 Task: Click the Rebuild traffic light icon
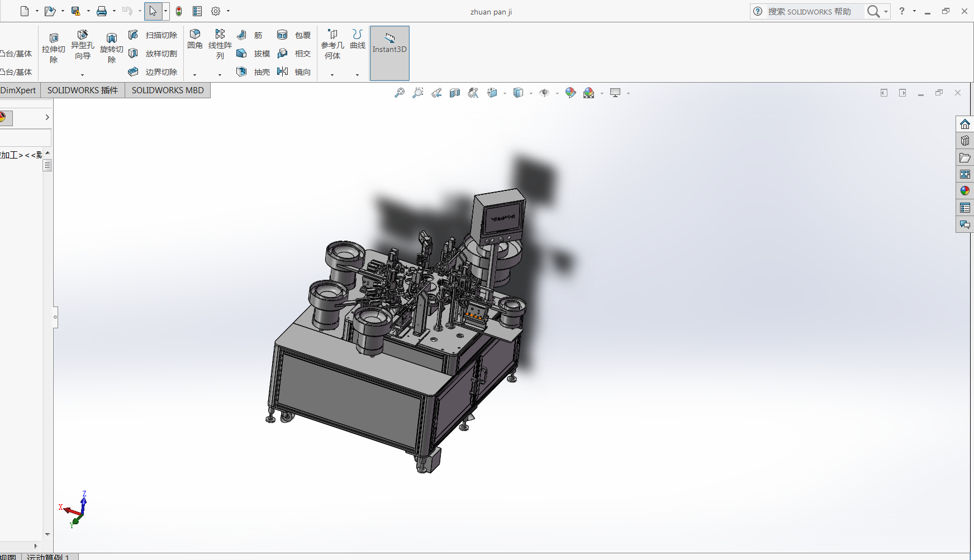179,11
